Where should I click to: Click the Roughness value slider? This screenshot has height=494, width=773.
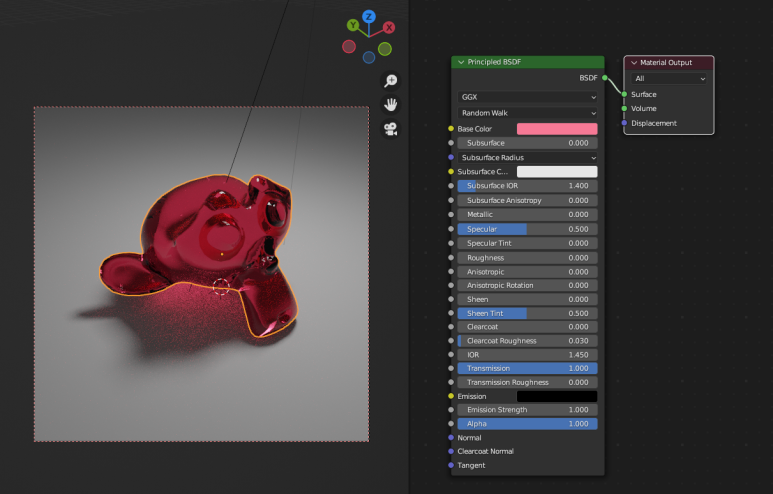[x=527, y=258]
